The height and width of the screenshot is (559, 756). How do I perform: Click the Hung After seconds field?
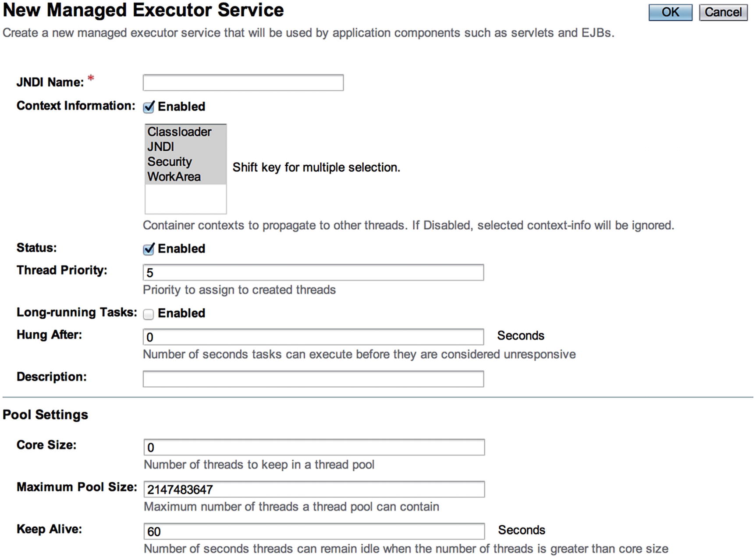(313, 337)
